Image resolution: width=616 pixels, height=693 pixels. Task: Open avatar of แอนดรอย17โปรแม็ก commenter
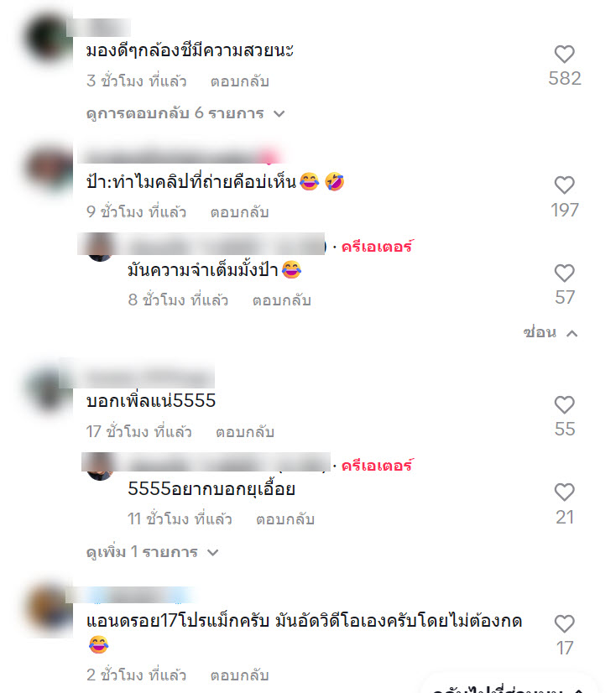tap(49, 611)
